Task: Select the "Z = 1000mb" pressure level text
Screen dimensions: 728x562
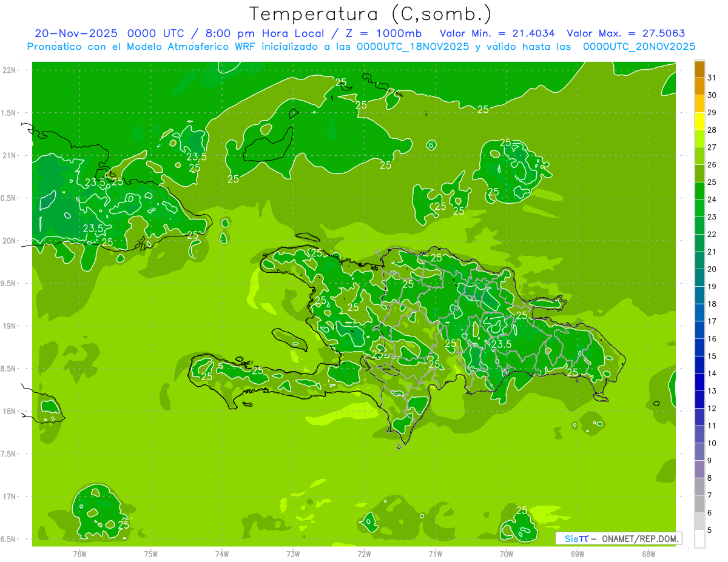Action: tap(383, 33)
